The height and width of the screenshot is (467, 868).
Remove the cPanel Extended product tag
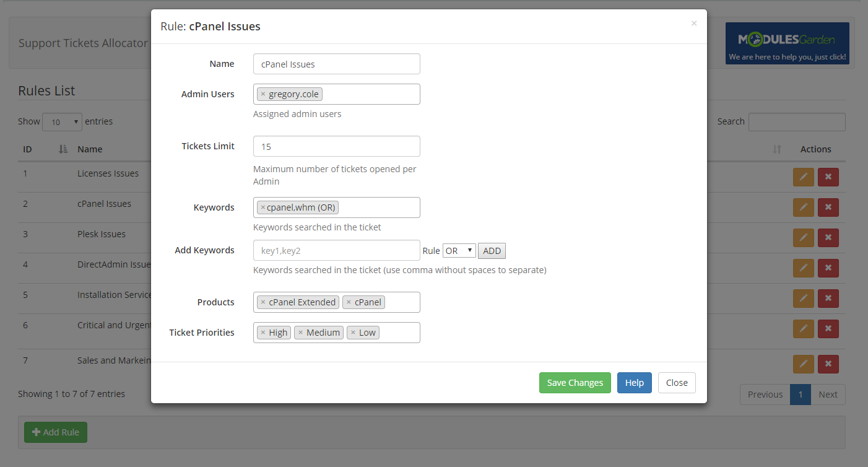pyautogui.click(x=263, y=302)
